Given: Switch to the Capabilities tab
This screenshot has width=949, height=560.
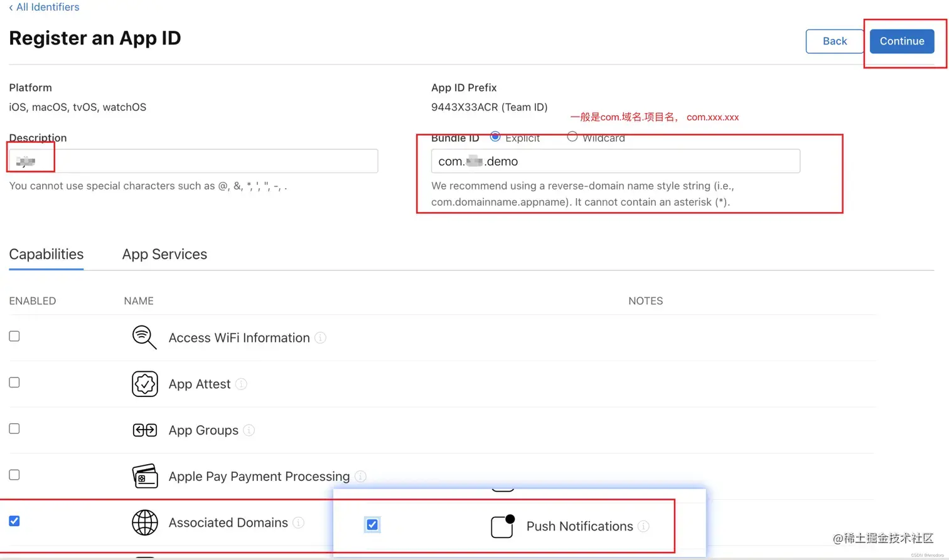Looking at the screenshot, I should point(46,254).
